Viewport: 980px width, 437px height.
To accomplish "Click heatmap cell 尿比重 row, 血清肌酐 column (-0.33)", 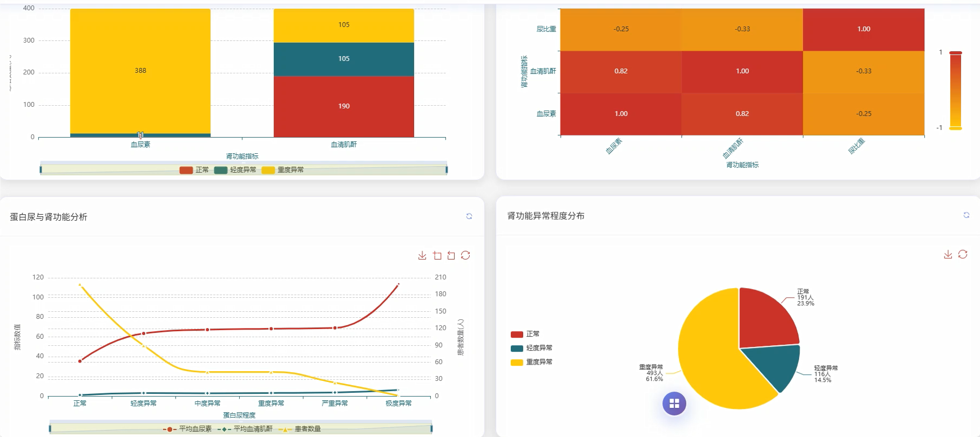I will tap(742, 29).
